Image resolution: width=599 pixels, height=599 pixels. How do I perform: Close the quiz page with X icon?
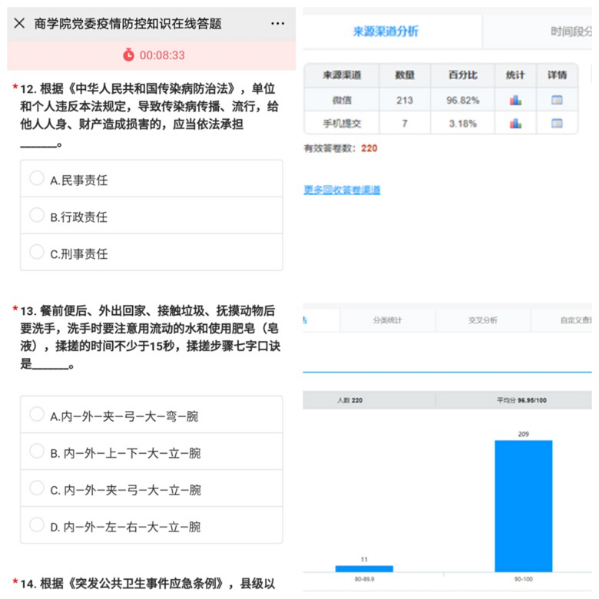click(x=19, y=23)
